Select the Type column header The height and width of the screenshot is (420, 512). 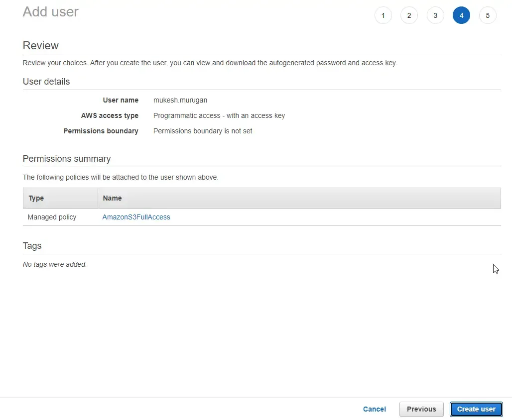[36, 198]
